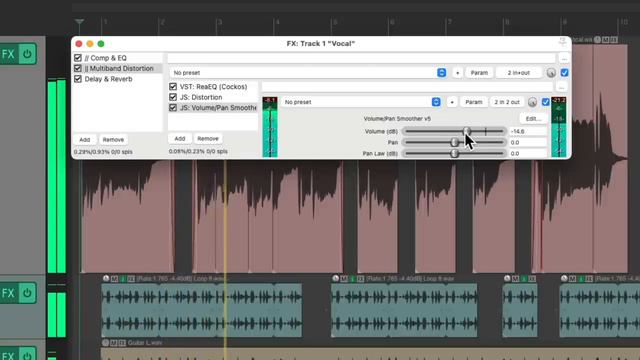Click the pin icon in FX window title bar
640x360 pixels.
(563, 42)
